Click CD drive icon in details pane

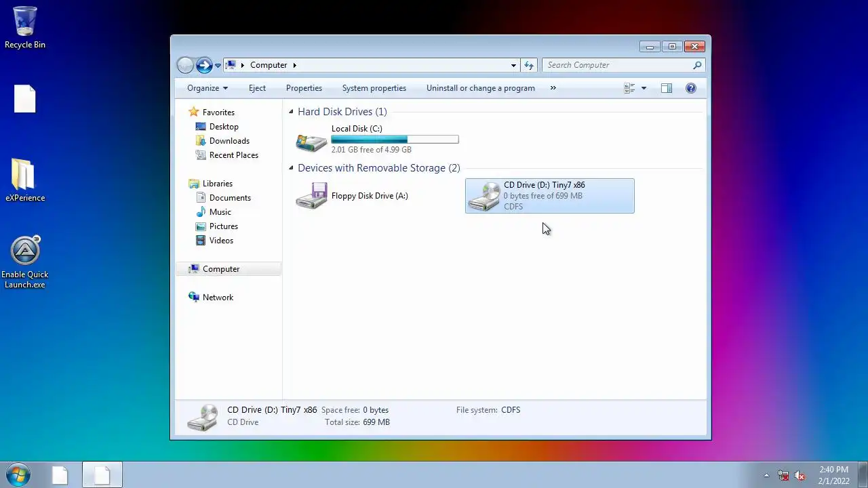point(203,417)
